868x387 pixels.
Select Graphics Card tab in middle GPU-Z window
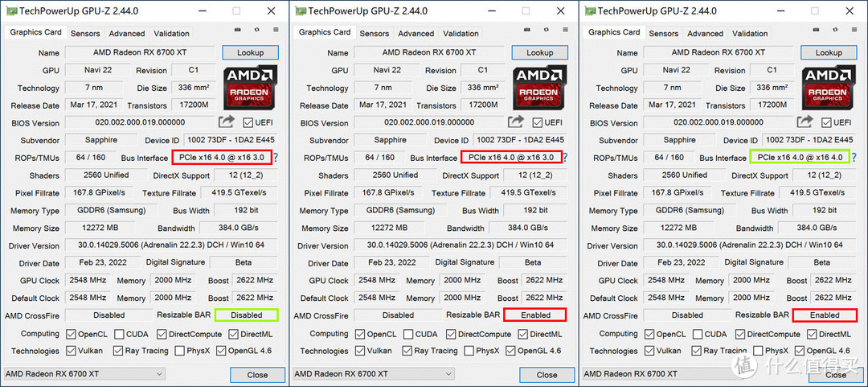point(325,31)
